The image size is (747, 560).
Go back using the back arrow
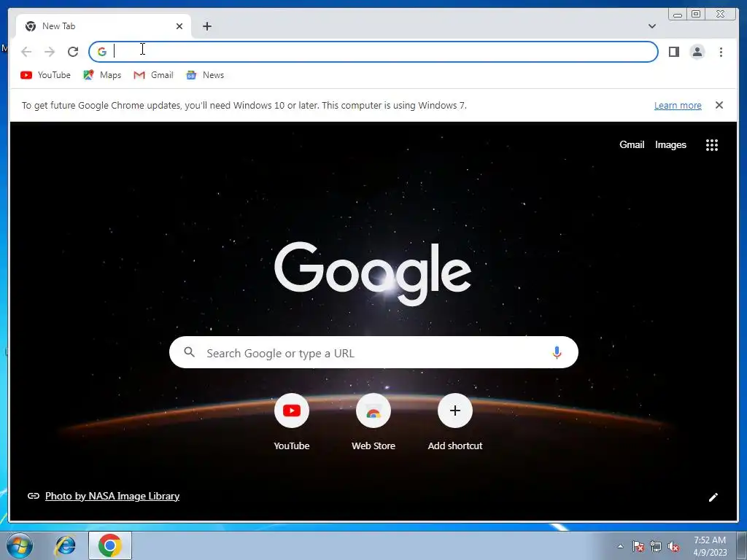(26, 52)
